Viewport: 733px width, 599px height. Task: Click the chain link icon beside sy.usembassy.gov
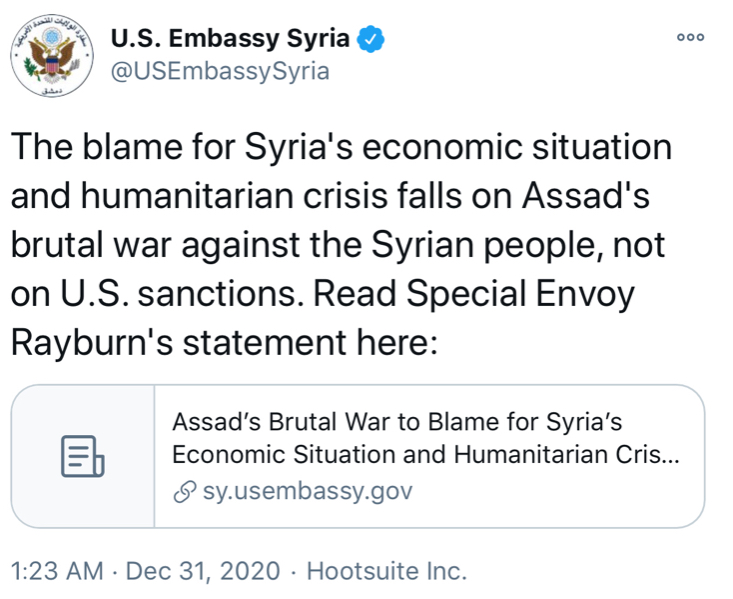(182, 492)
